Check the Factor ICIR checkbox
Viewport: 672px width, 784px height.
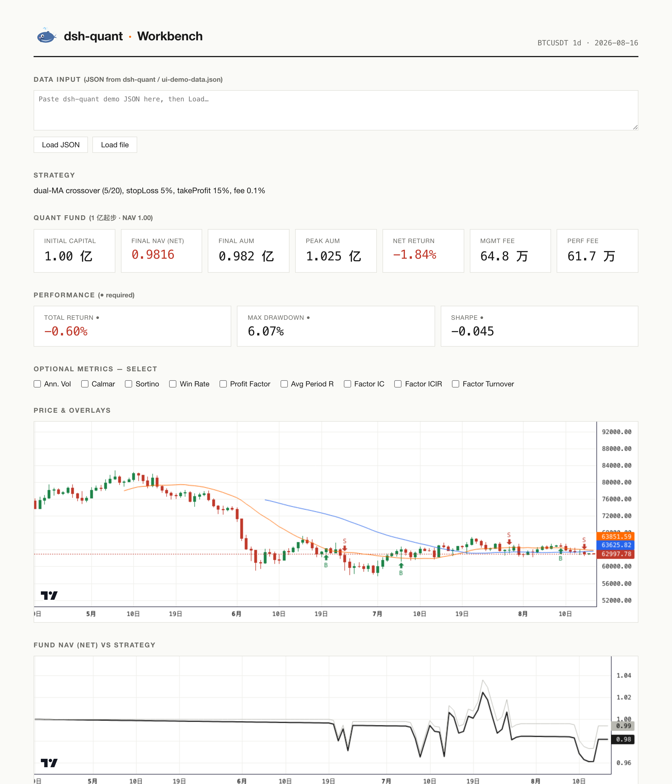[x=398, y=384]
